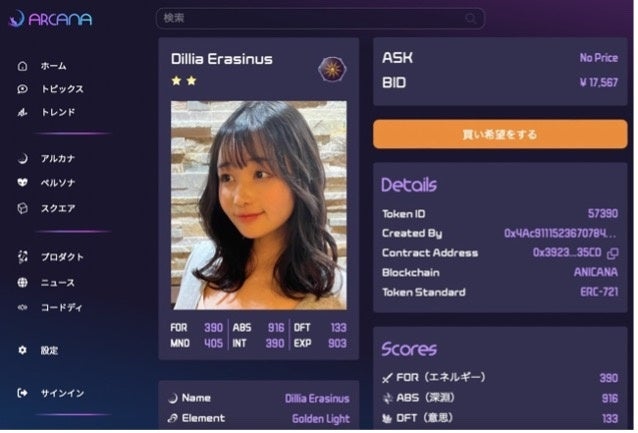This screenshot has width=638, height=433.
Task: Click the golden sun element badge
Action: pos(332,69)
